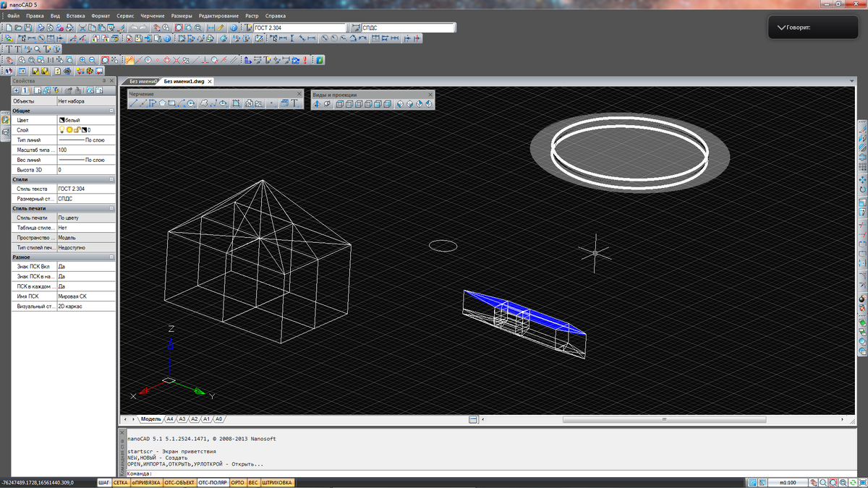Toggle ШАГ snap mode in status bar

tap(104, 482)
